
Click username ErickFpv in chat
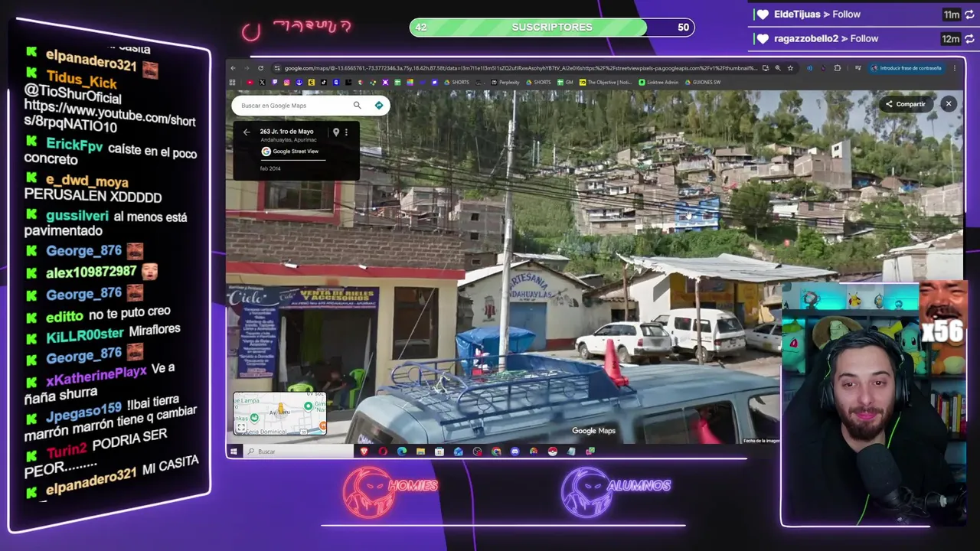[x=74, y=145]
